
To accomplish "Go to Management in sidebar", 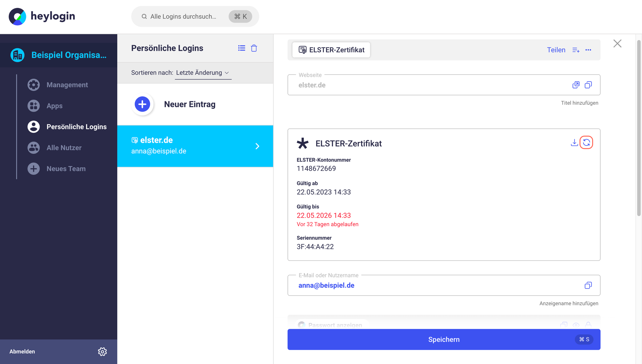I will tap(67, 85).
